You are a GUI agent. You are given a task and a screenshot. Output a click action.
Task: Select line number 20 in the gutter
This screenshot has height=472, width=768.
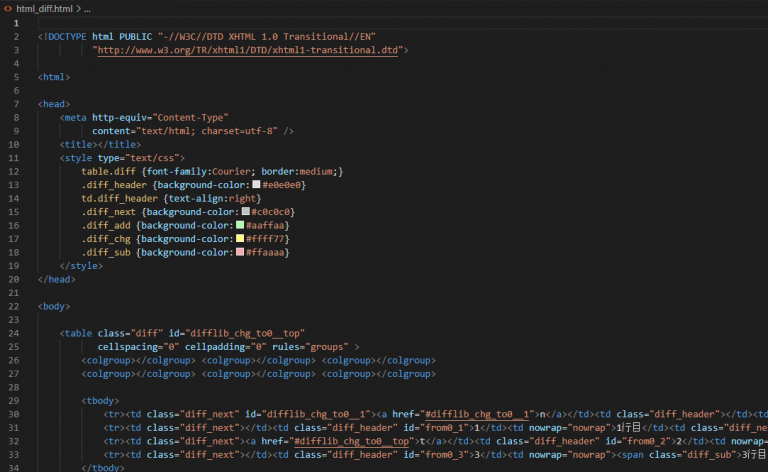14,280
